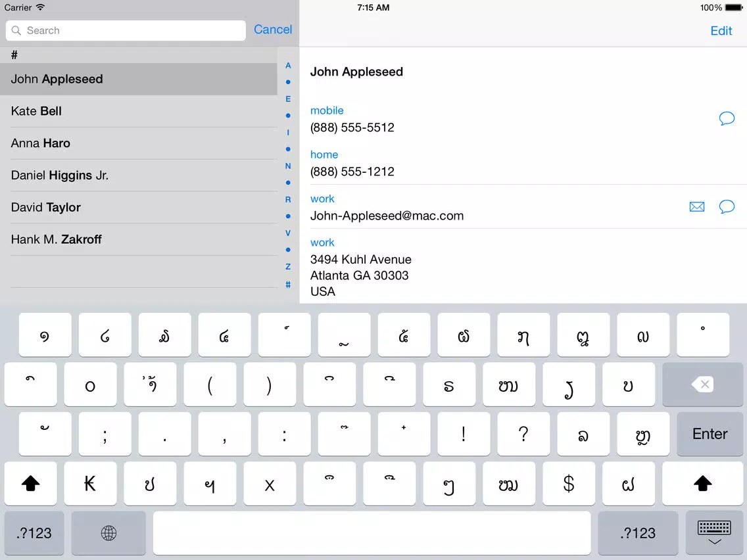Tap the 3494 Kuhl Avenue address
Screen dimensions: 747x560
360,275
